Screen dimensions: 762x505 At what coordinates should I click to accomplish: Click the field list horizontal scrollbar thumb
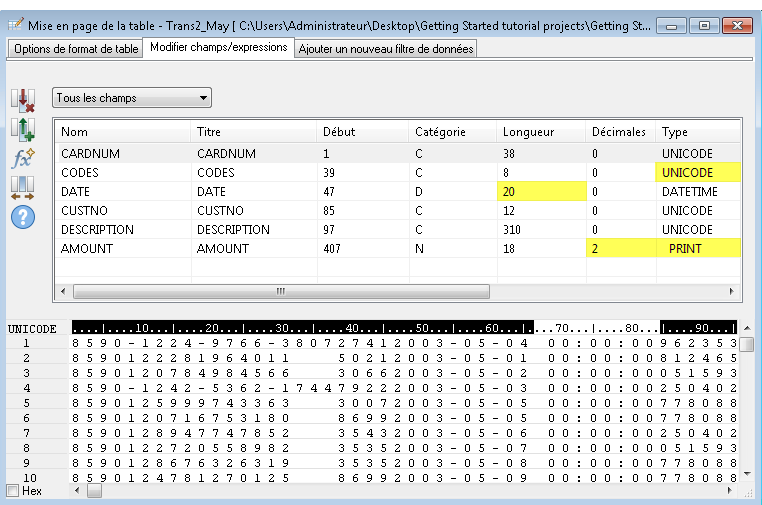point(280,291)
